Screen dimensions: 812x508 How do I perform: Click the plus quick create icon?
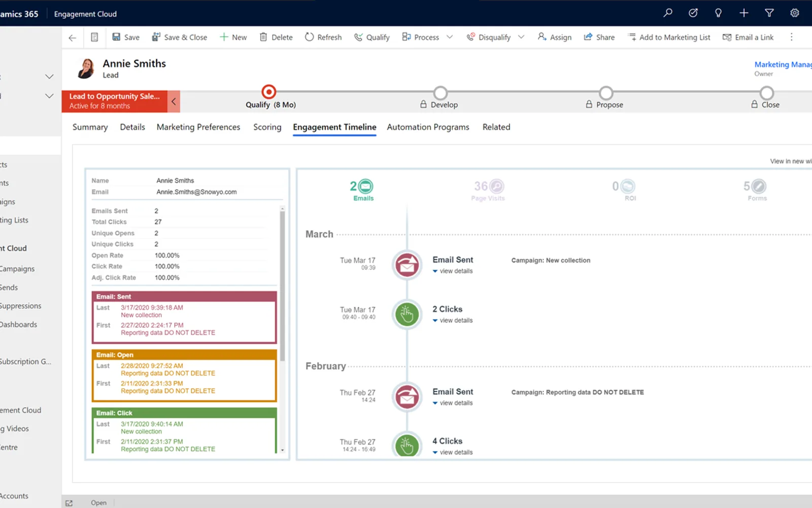743,13
